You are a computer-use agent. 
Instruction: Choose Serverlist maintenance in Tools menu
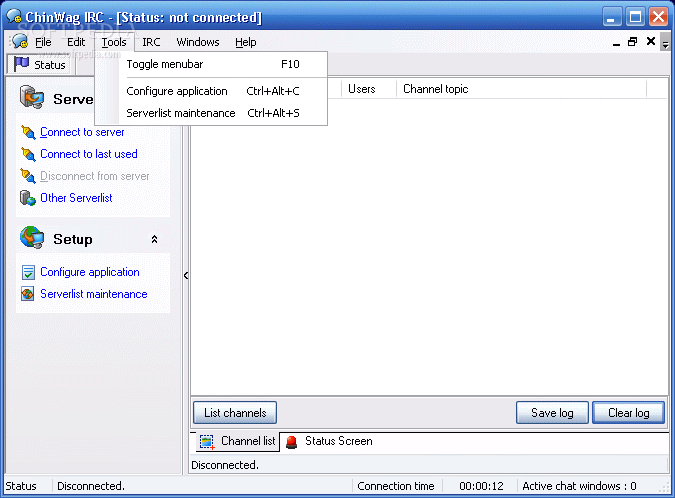click(x=213, y=113)
